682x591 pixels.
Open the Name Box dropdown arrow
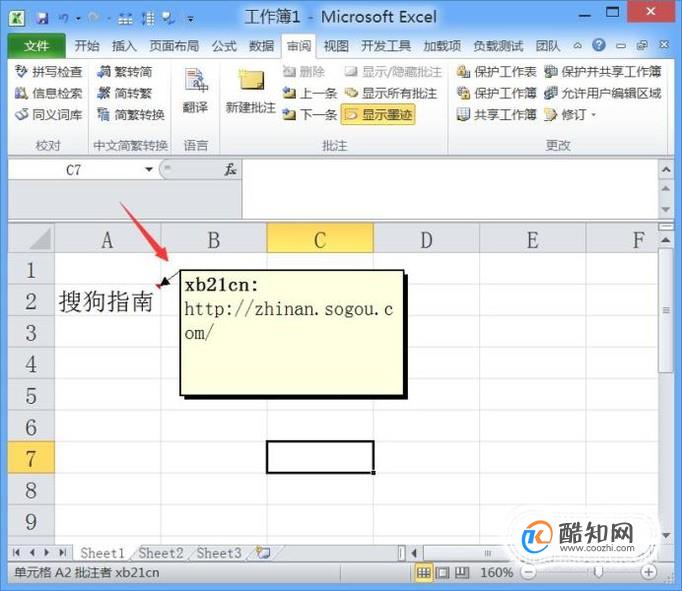pyautogui.click(x=149, y=170)
